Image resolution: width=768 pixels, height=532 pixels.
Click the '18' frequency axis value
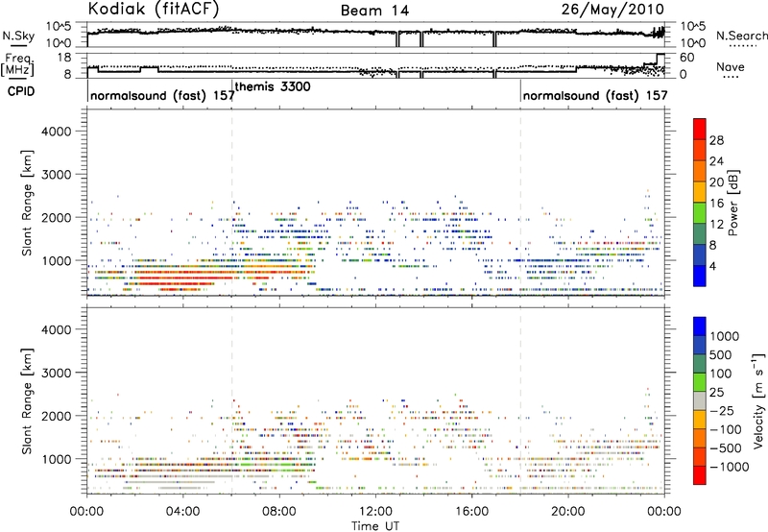[x=64, y=58]
